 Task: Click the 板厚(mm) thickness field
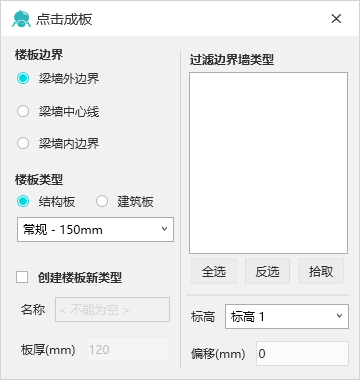coord(128,349)
